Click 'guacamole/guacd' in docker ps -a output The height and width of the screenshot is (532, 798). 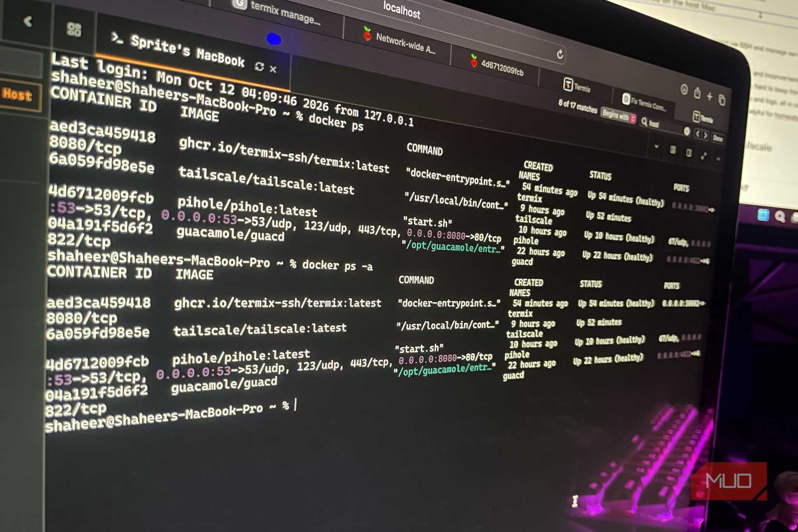click(224, 385)
